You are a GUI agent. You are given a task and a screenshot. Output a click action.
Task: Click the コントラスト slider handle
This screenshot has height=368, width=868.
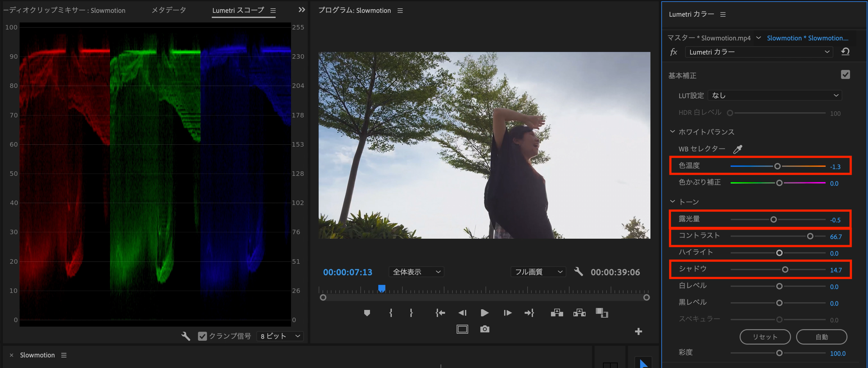click(810, 236)
